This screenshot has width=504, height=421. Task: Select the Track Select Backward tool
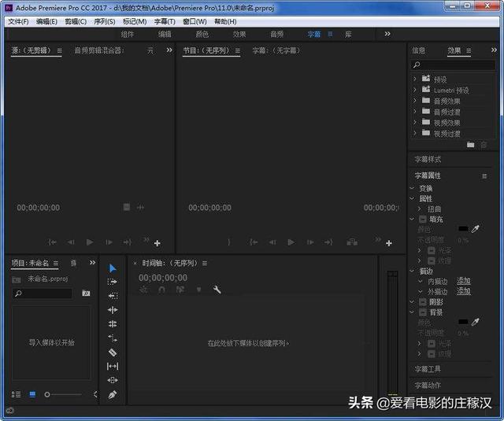pos(113,295)
